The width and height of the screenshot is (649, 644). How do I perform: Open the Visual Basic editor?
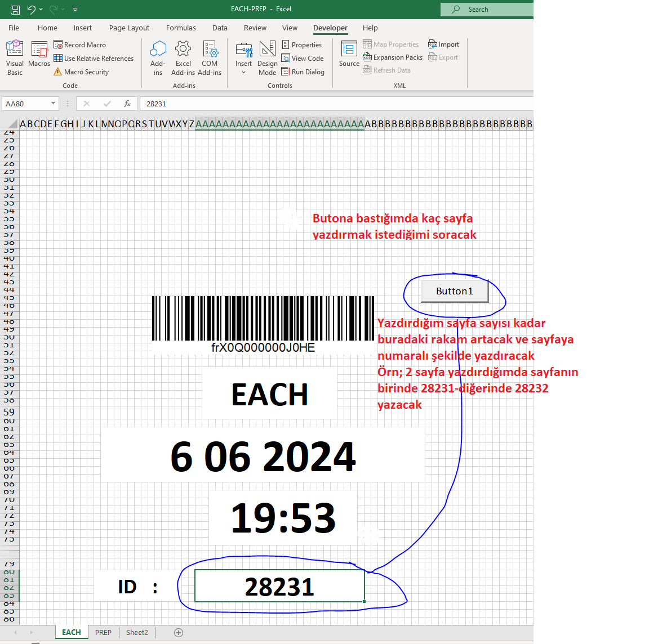pyautogui.click(x=15, y=58)
